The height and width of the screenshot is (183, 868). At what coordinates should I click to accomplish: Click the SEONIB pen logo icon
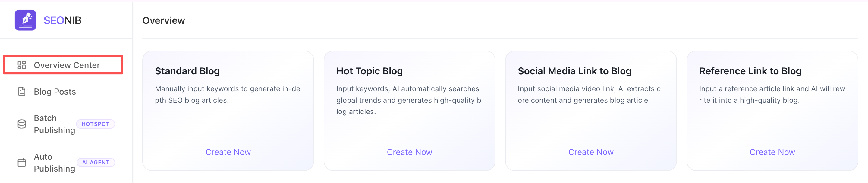click(25, 20)
